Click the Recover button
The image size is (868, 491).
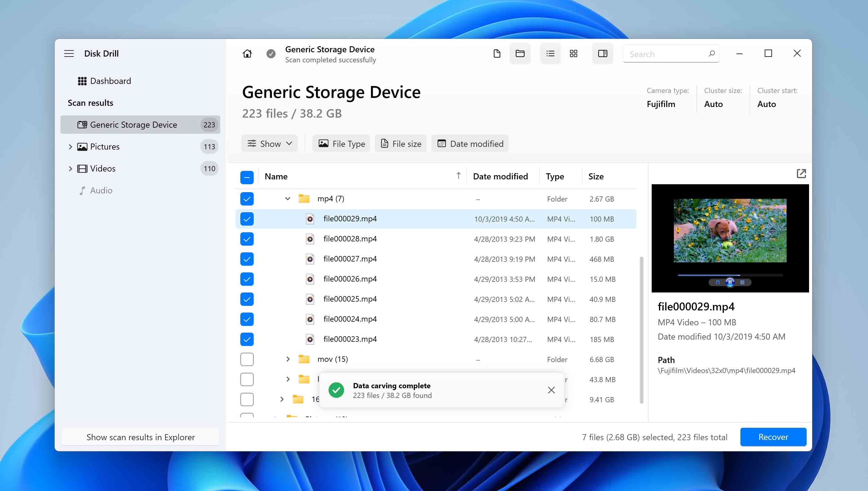coord(773,437)
